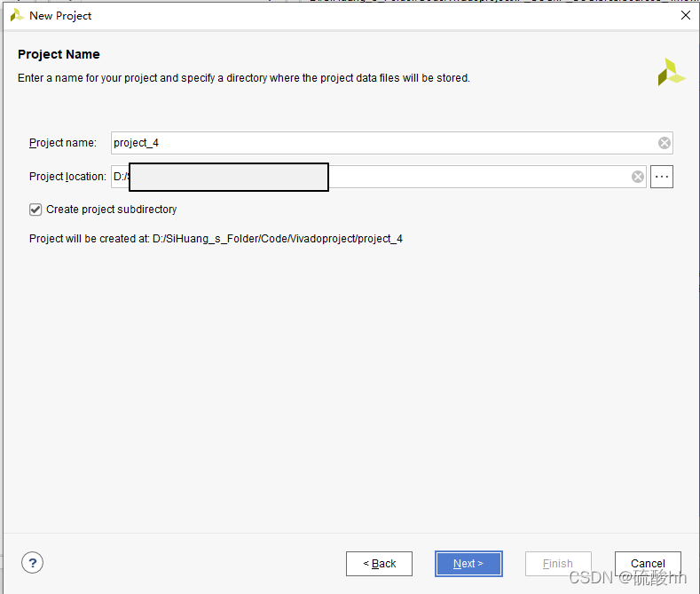This screenshot has height=594, width=700.
Task: Click the disabled Finish button
Action: (558, 564)
